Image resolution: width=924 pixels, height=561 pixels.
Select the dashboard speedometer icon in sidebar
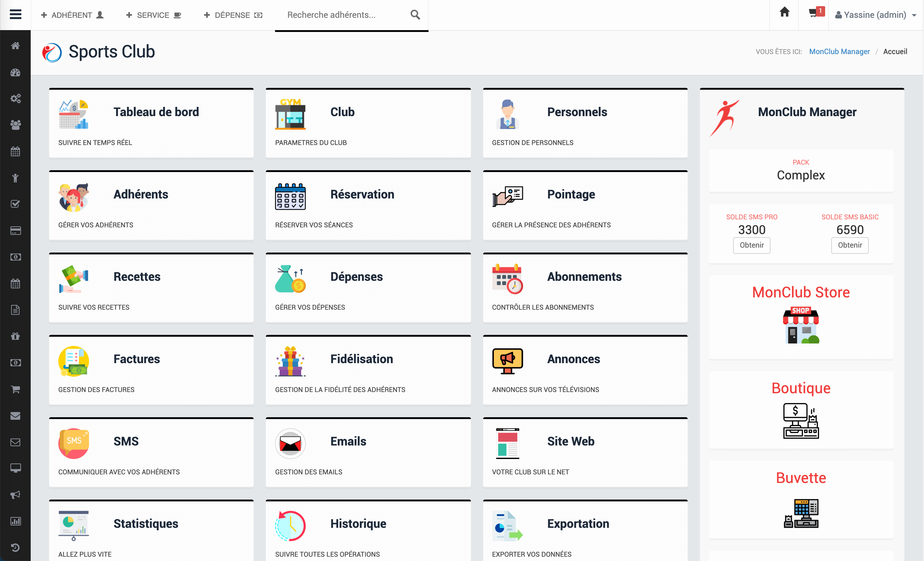[x=15, y=73]
